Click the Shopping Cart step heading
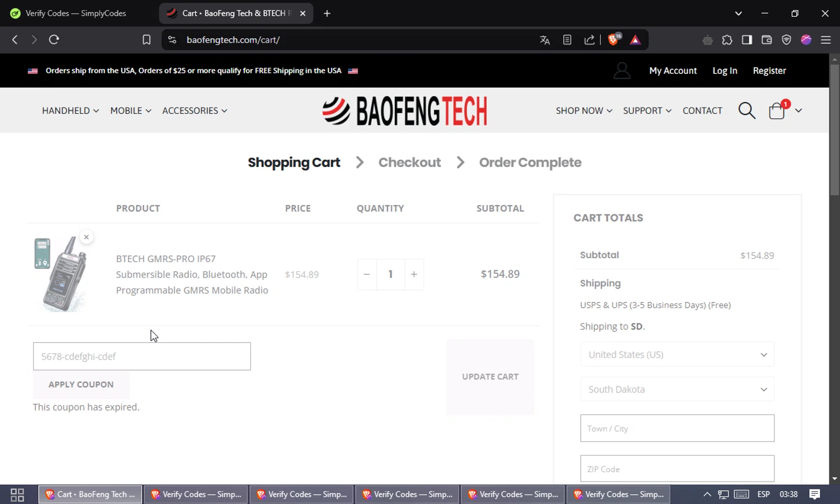Viewport: 840px width, 504px height. coord(294,162)
